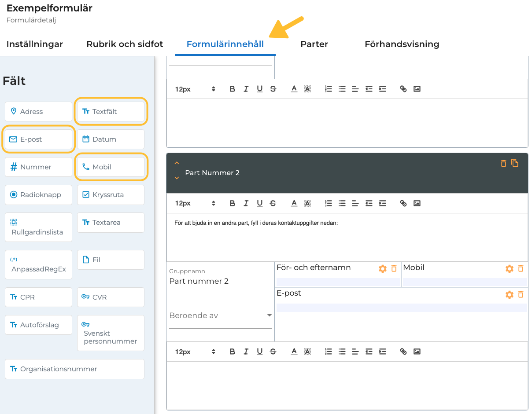This screenshot has height=414, width=532.
Task: Toggle italic in toolbar above invitation text
Action: tap(246, 203)
